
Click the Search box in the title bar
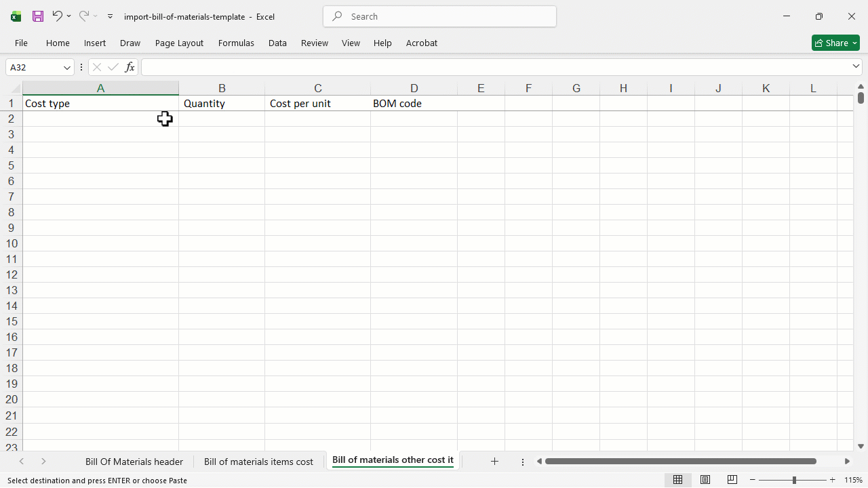[x=439, y=16]
